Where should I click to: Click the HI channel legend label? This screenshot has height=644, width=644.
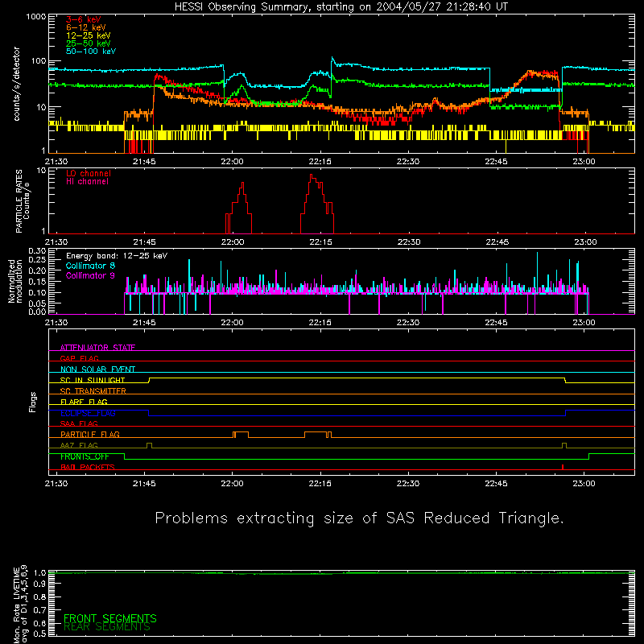87,182
